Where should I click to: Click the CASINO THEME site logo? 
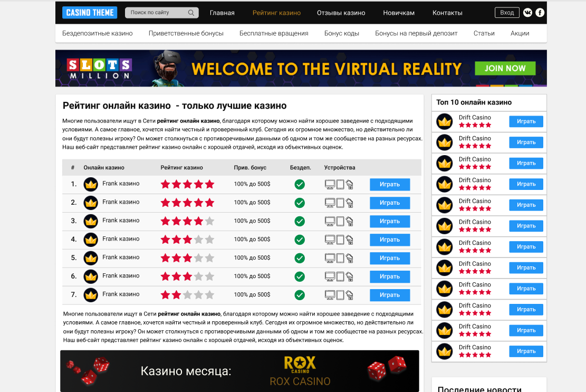click(x=90, y=13)
